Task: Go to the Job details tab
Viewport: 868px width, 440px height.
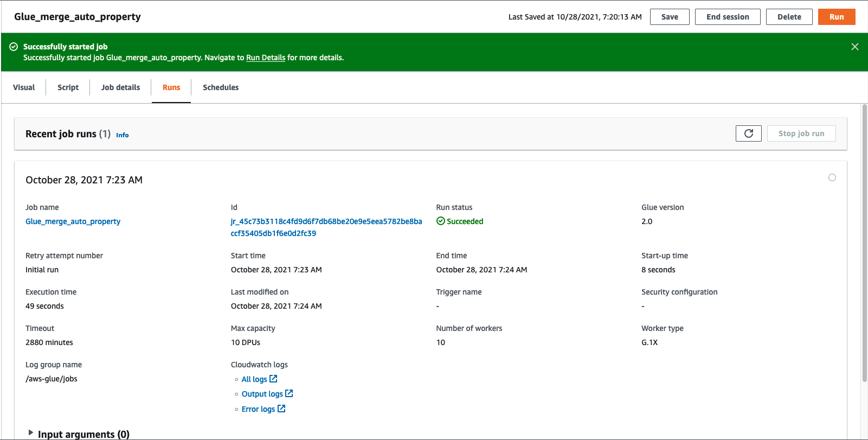Action: [120, 87]
